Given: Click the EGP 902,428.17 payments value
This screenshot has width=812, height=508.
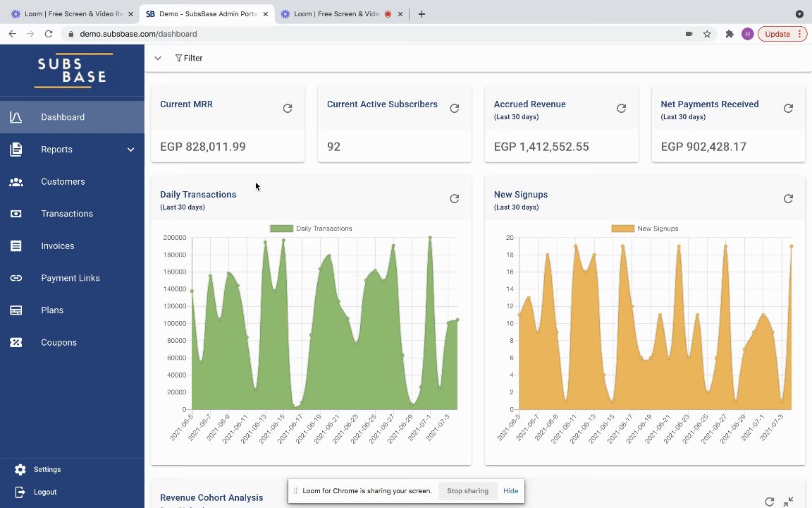Looking at the screenshot, I should 703,147.
